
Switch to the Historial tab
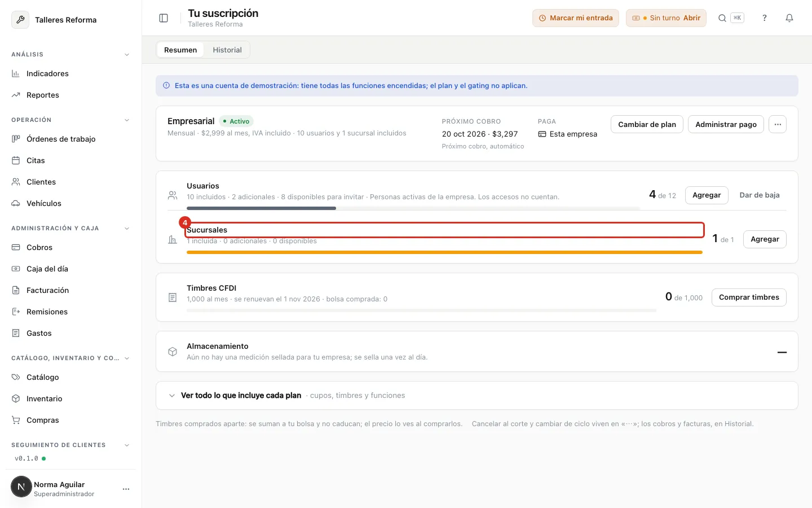click(227, 50)
